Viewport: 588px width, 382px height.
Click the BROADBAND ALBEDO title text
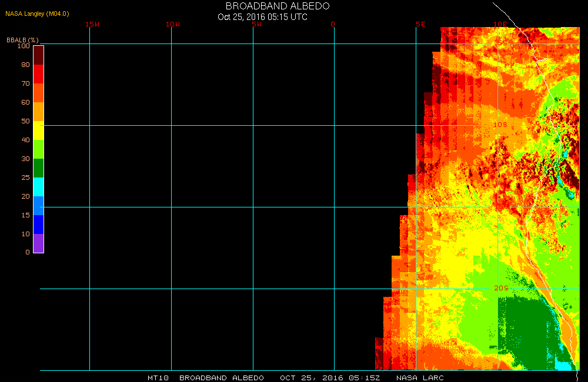(278, 6)
